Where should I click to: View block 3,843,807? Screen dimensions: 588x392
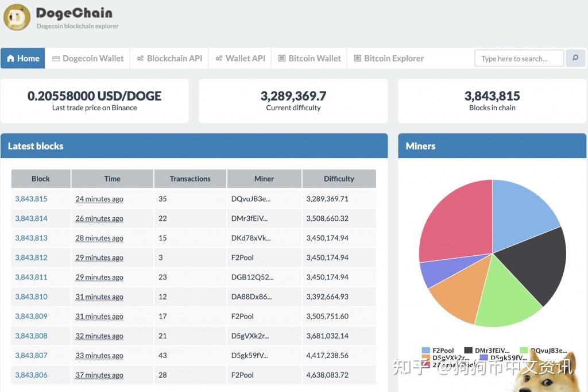(x=31, y=355)
